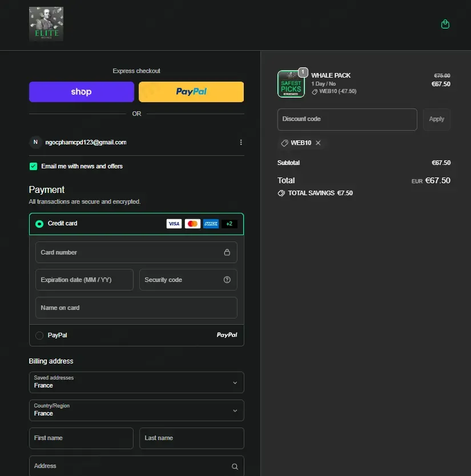Open the Whale Pack product thumbnail

(291, 84)
